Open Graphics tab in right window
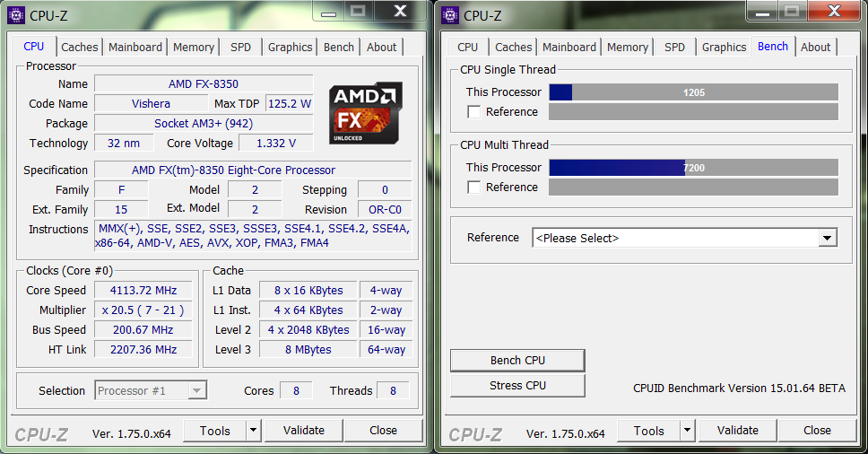 pyautogui.click(x=724, y=47)
